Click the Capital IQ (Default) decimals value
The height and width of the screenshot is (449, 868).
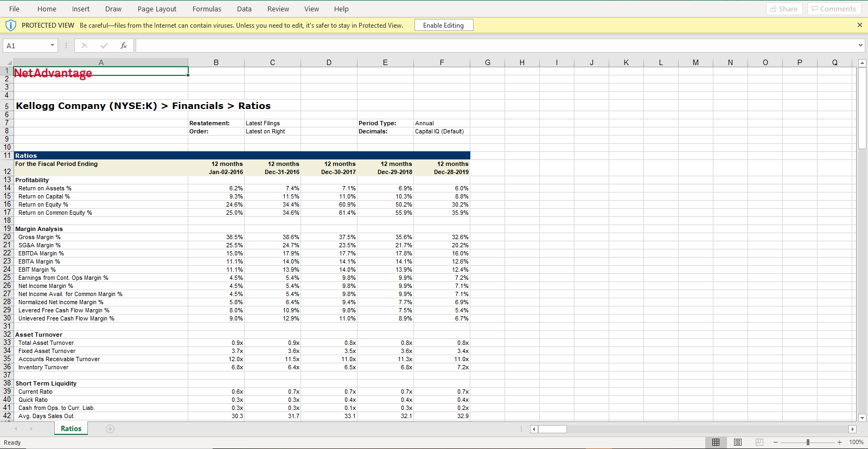click(x=439, y=131)
